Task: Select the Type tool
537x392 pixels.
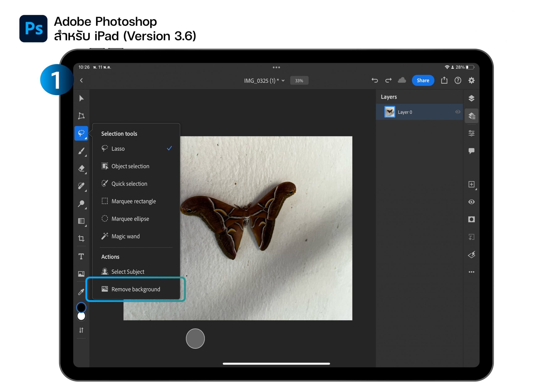Action: click(x=81, y=256)
